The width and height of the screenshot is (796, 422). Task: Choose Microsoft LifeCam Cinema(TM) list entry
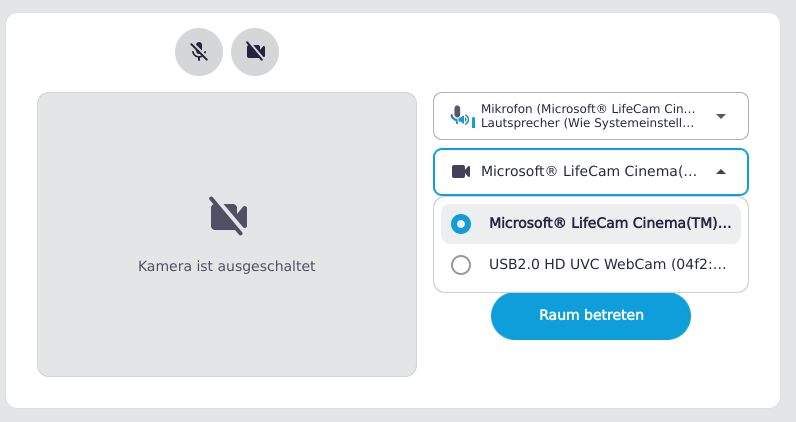point(609,224)
